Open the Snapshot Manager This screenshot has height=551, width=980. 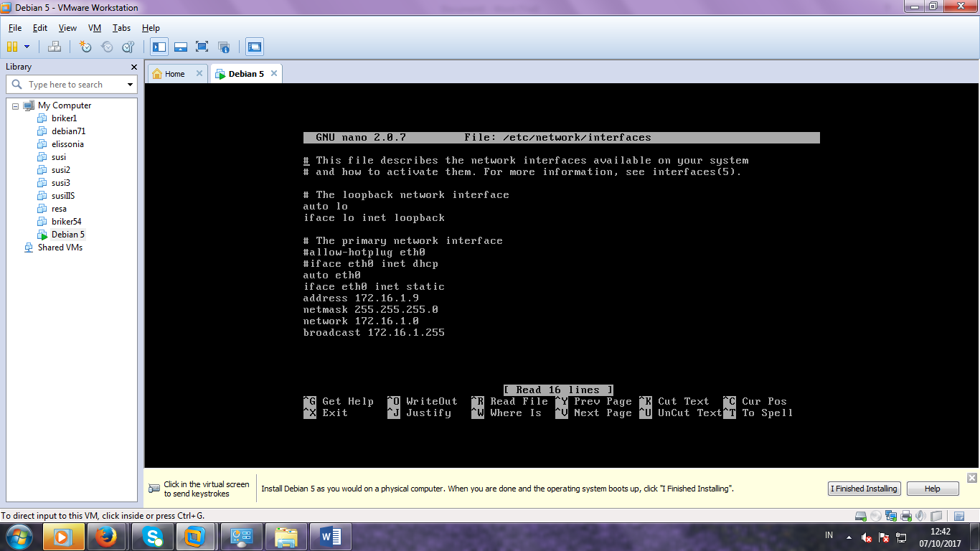point(128,46)
